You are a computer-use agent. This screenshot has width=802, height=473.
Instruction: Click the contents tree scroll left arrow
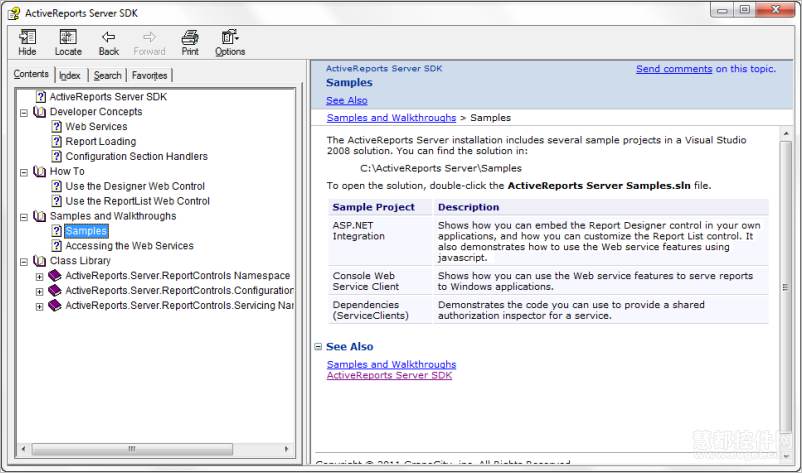point(23,449)
